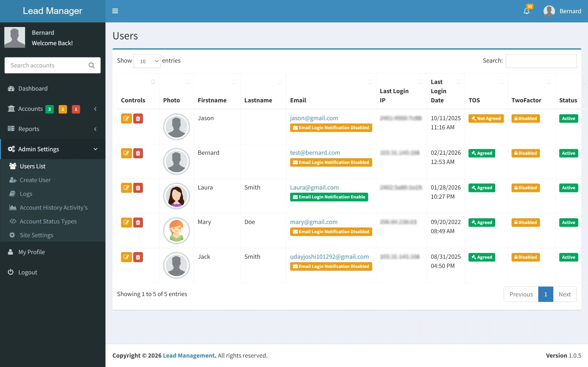Edit Mary Doe's record

pyautogui.click(x=126, y=222)
